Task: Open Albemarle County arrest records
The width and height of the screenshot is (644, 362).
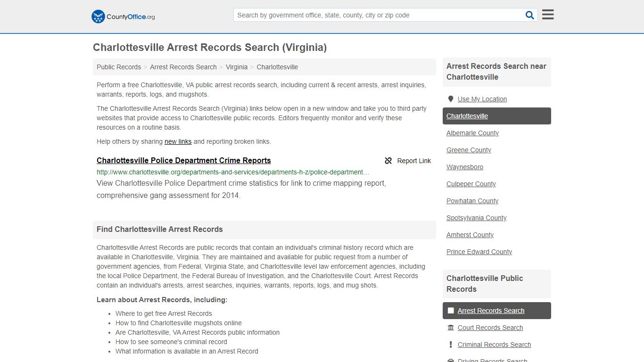Action: pyautogui.click(x=472, y=133)
